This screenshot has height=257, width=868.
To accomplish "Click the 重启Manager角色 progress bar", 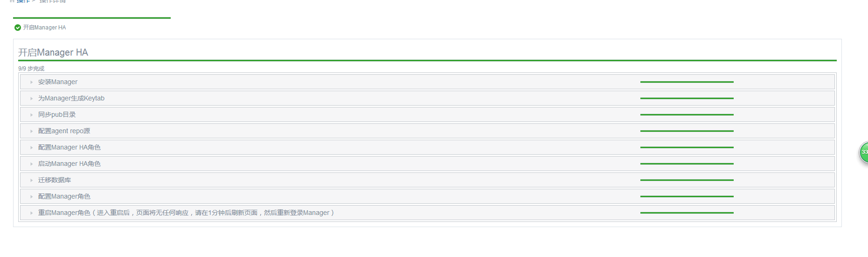I will 687,213.
